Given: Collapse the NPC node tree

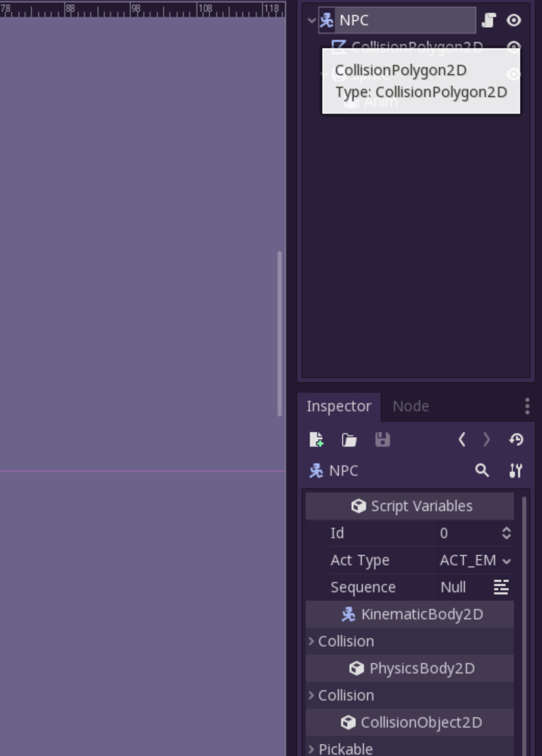Looking at the screenshot, I should pos(312,20).
